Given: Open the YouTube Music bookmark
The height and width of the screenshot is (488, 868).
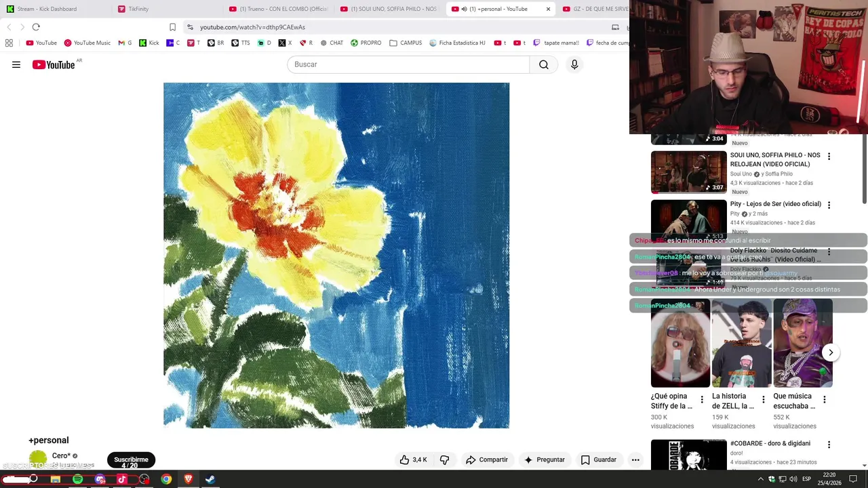Looking at the screenshot, I should click(87, 43).
